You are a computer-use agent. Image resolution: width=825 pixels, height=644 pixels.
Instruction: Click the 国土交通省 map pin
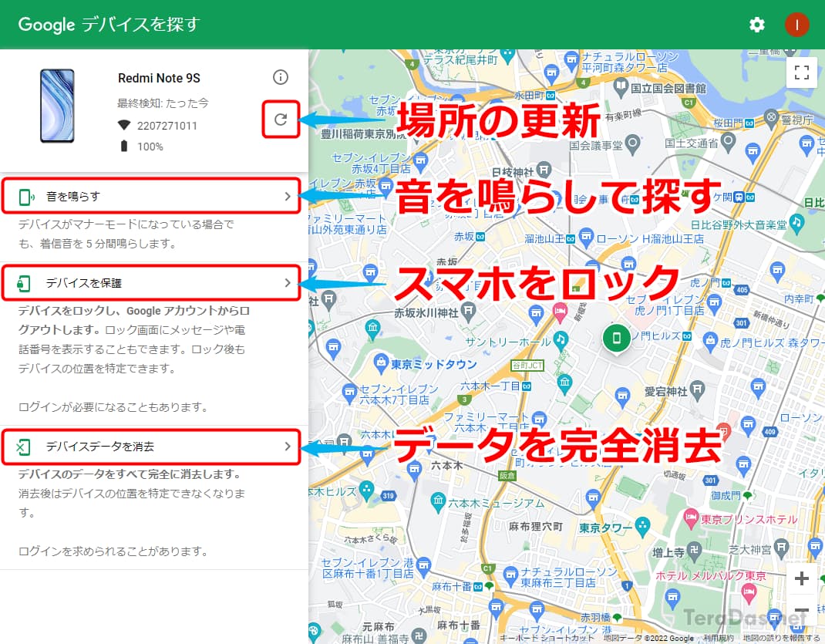[x=728, y=140]
